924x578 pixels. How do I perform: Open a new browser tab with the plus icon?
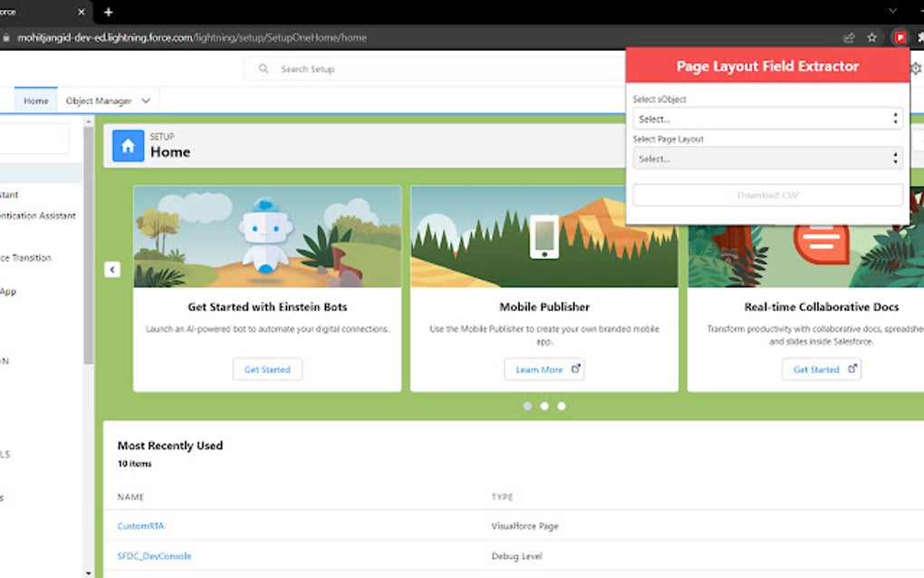(x=108, y=13)
